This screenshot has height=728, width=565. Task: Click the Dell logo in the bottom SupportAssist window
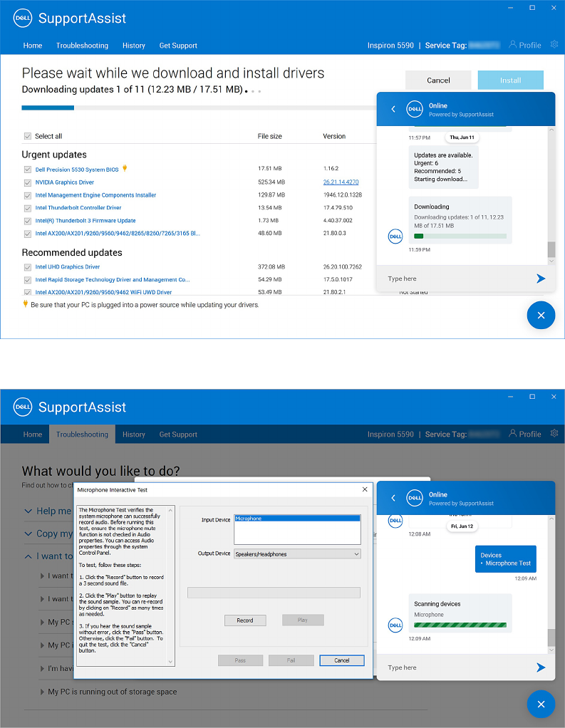(23, 407)
